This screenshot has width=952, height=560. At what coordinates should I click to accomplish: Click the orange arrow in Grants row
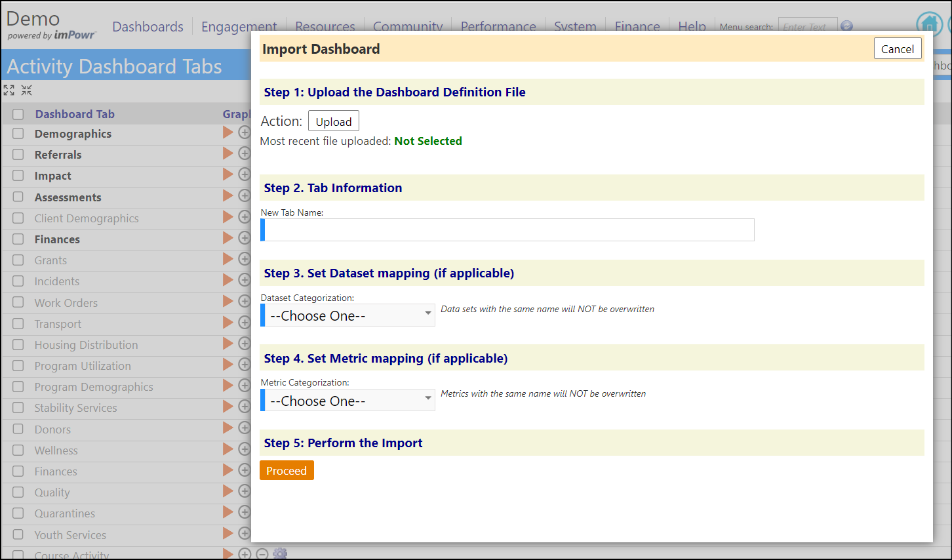click(228, 259)
